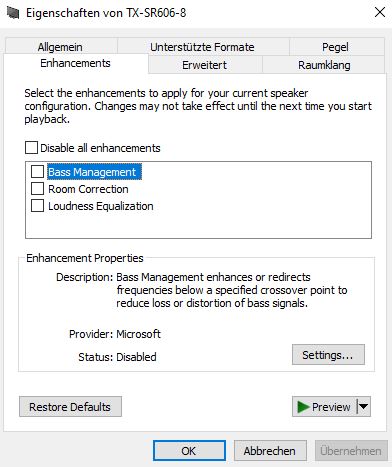The image size is (392, 467).
Task: Select the Loudness Equalization list entry
Action: pos(101,206)
